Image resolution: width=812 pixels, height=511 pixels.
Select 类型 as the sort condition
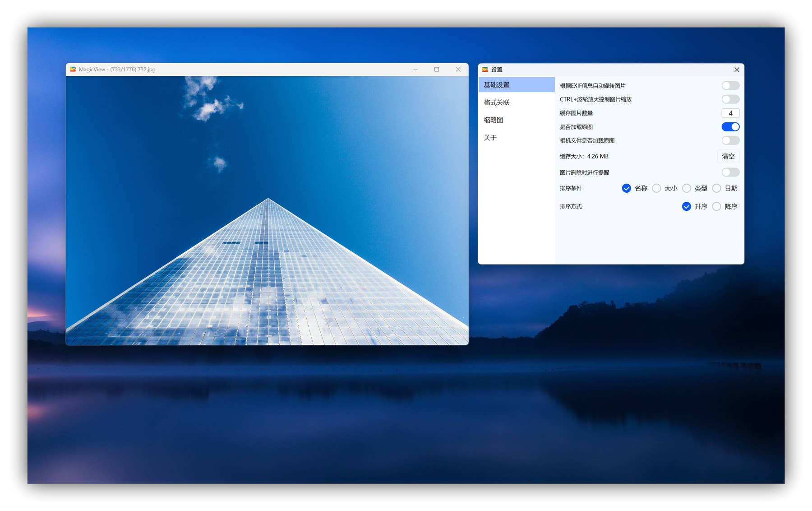point(687,188)
